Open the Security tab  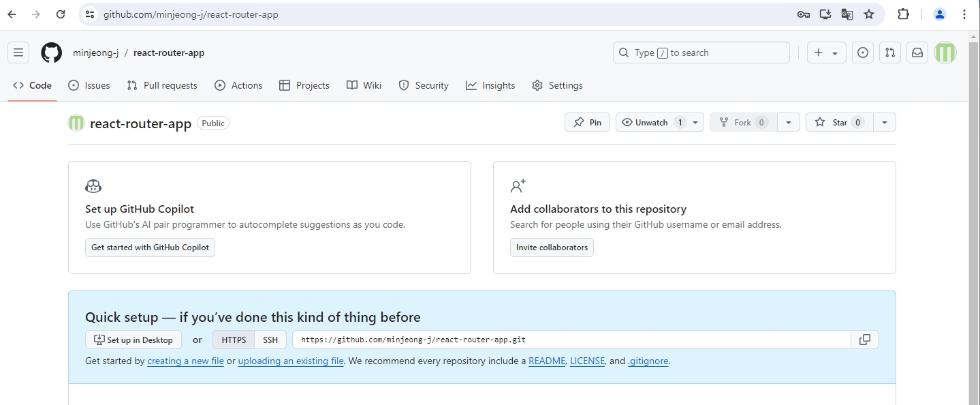tap(424, 85)
